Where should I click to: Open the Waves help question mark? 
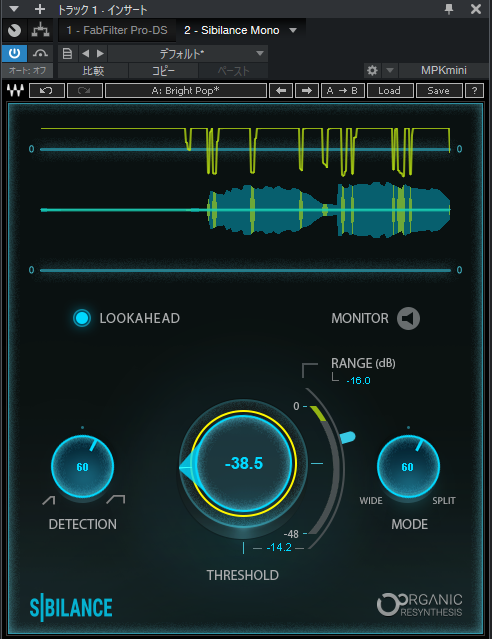(474, 90)
